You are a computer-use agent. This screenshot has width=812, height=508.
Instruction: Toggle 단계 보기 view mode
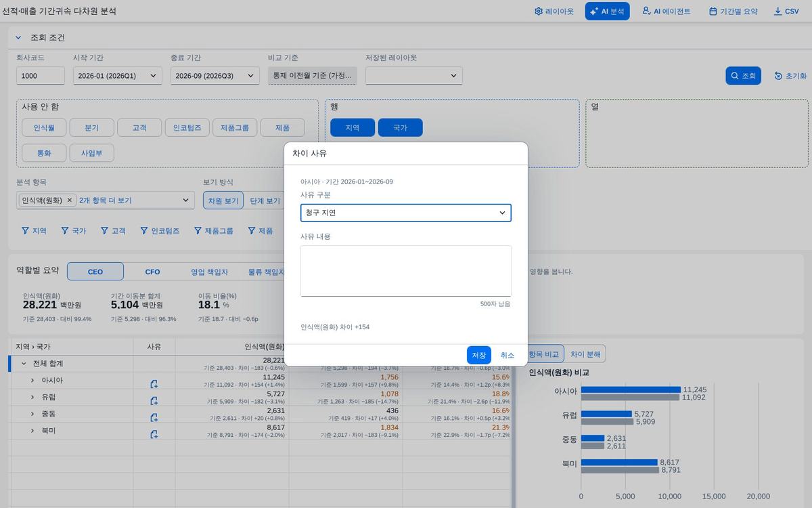pyautogui.click(x=265, y=200)
